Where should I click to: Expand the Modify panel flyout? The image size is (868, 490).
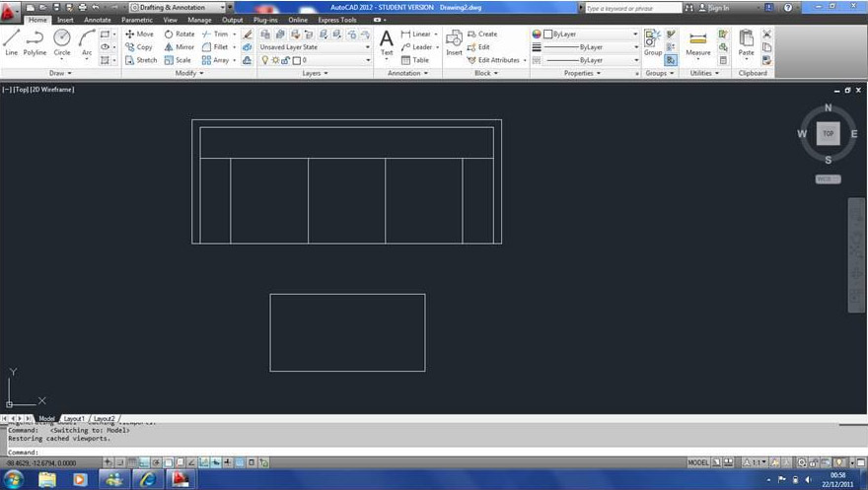(188, 73)
